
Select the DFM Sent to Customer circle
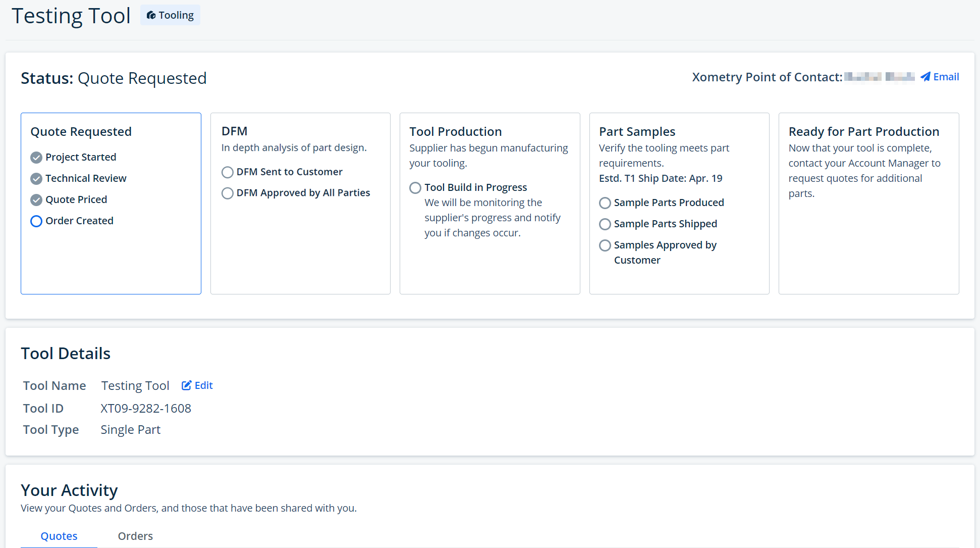[x=227, y=172]
